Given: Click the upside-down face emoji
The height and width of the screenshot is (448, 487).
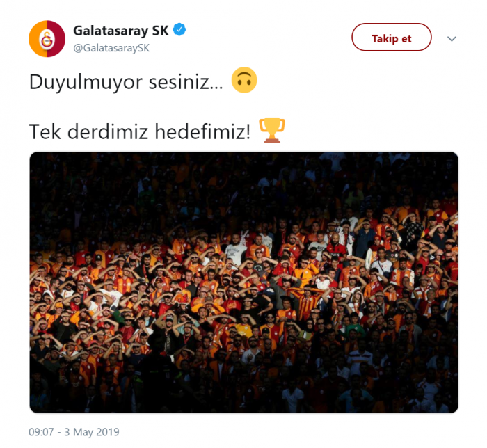Looking at the screenshot, I should pos(244,80).
